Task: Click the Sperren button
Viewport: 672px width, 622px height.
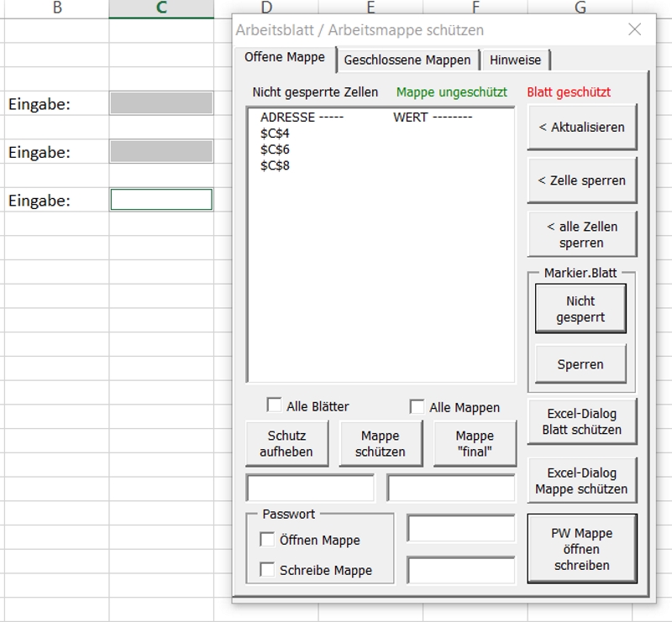Action: pyautogui.click(x=580, y=365)
